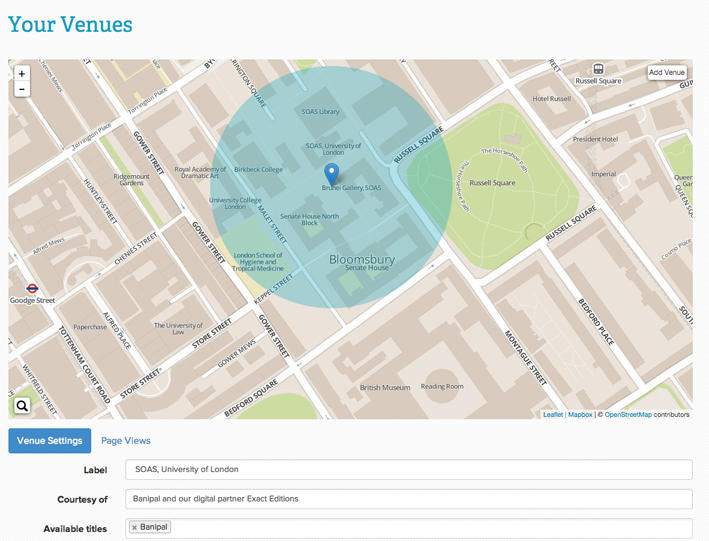Zoom out the map with minus button
The width and height of the screenshot is (709, 541).
click(22, 89)
